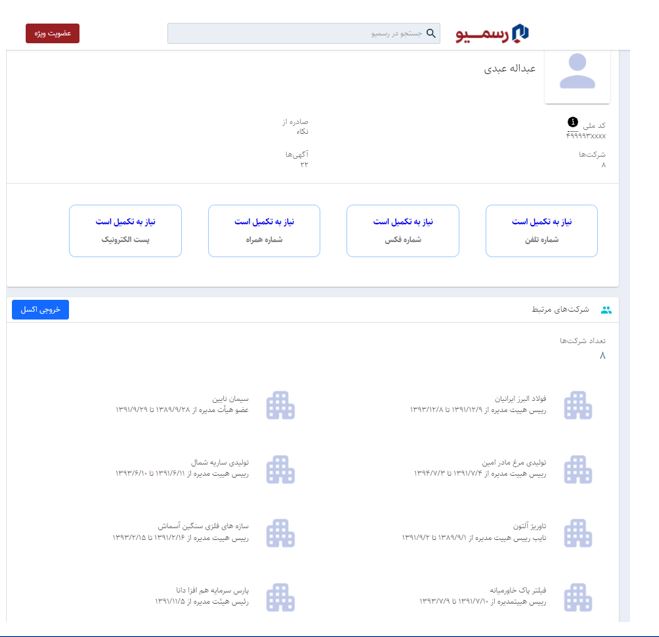Click the building icon for فولاد البرز ایرانیان
The image size is (659, 637).
coord(578,404)
